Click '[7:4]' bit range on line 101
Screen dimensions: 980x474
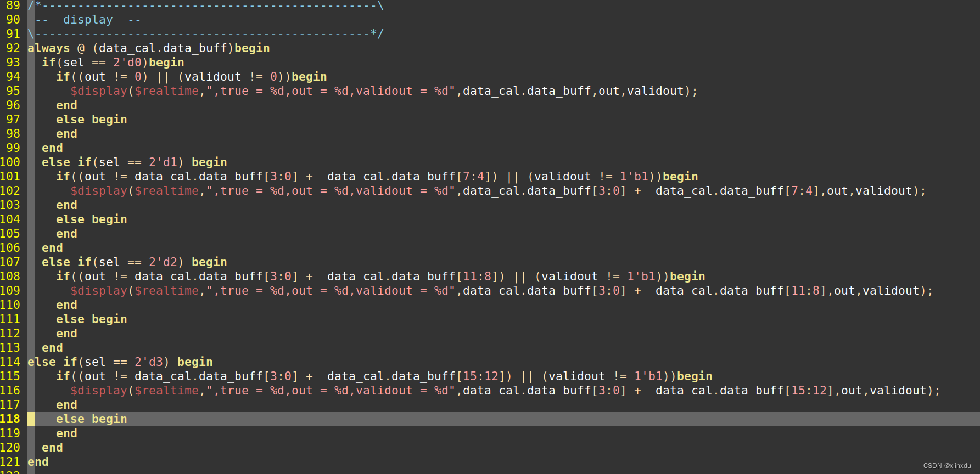[474, 177]
